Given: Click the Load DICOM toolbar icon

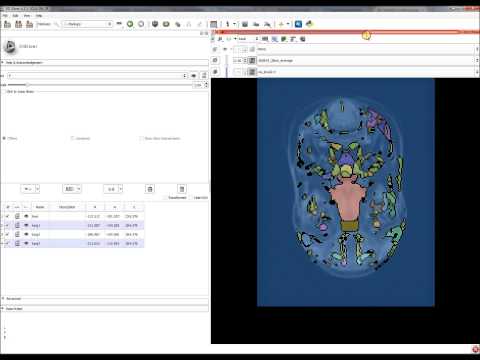Looking at the screenshot, I should coord(19,24).
